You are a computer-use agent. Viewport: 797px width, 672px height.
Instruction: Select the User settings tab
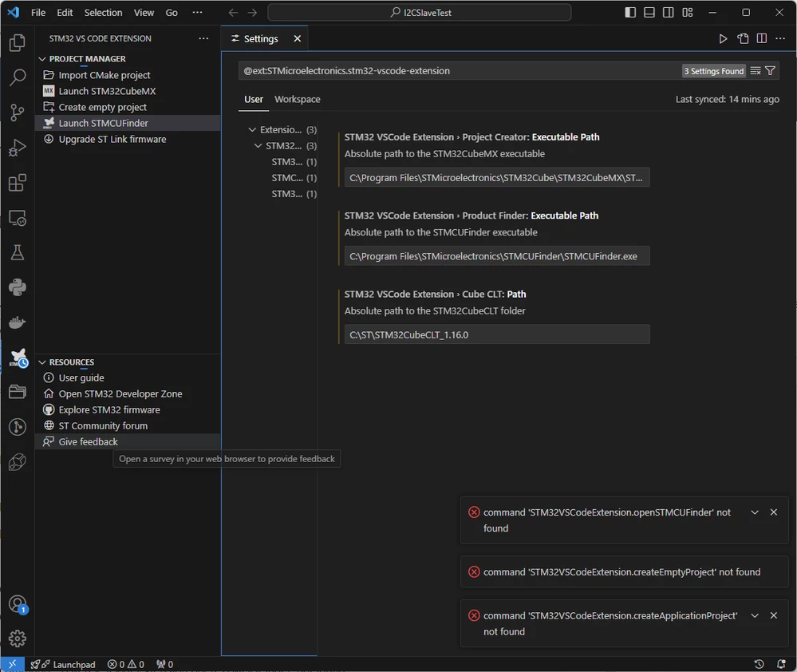[254, 99]
